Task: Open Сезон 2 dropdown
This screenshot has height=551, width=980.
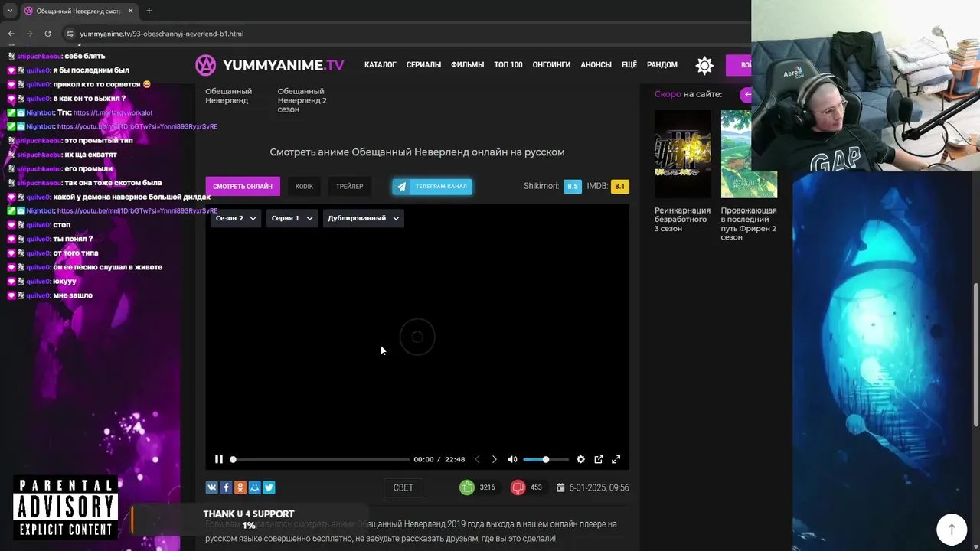Action: tap(236, 218)
